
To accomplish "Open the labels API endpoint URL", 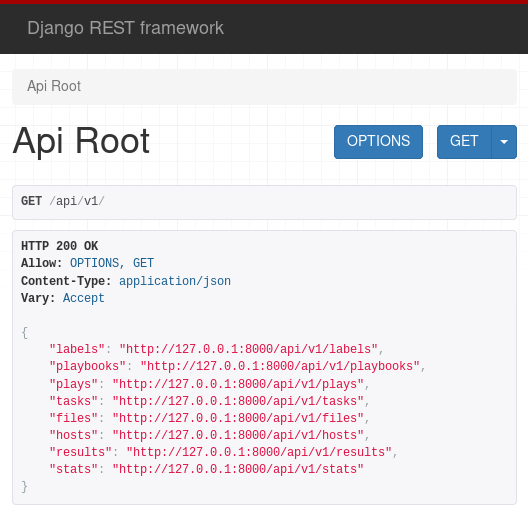I will 249,349.
